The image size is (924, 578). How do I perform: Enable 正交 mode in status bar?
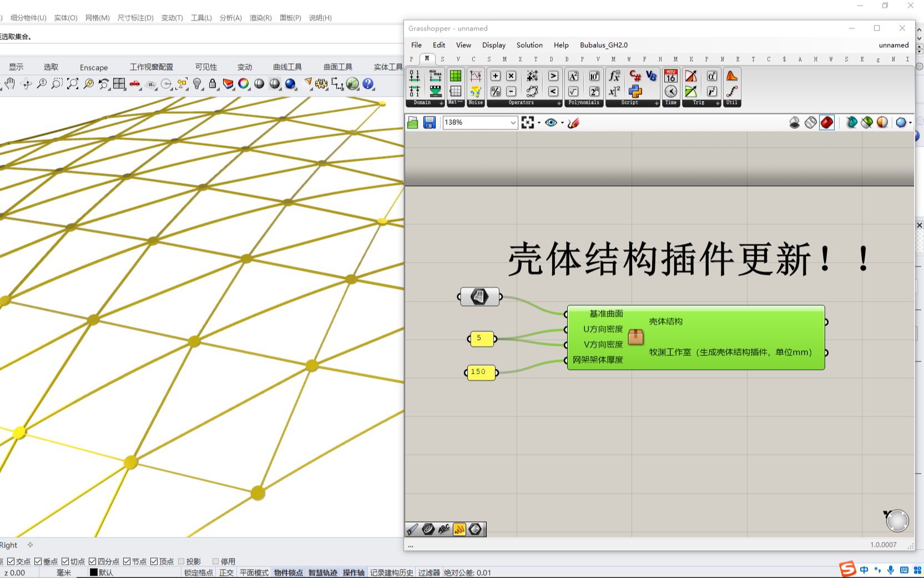click(x=226, y=572)
